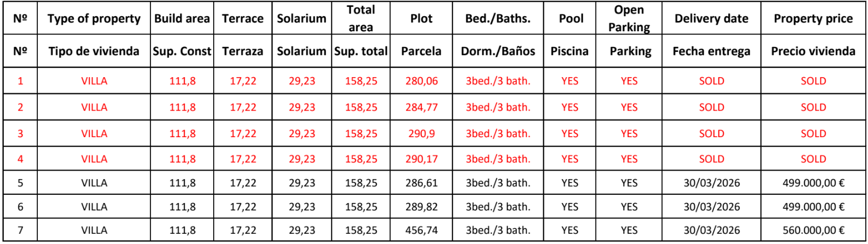Click the "Property price" column header
Screen dimensions: 868x244
click(813, 18)
